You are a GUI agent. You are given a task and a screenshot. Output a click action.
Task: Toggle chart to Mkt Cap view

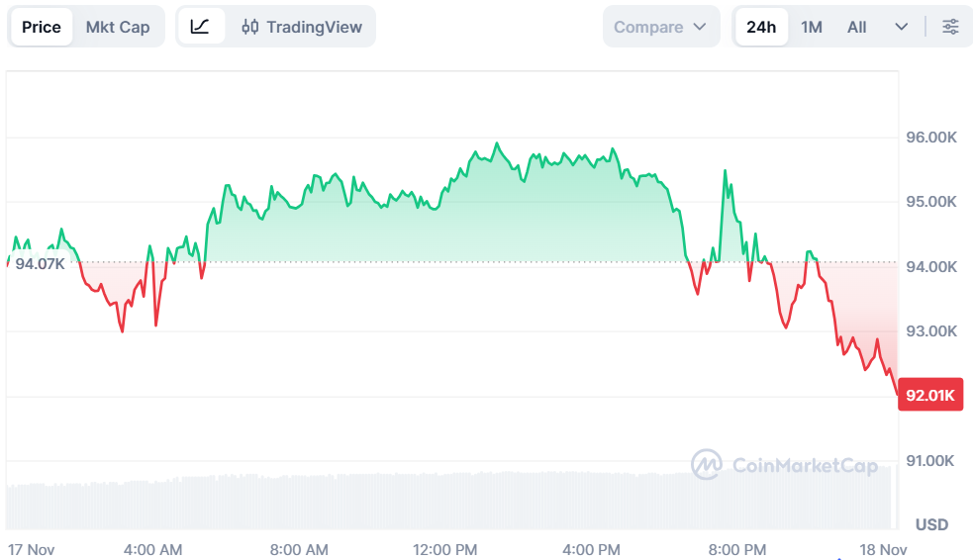pyautogui.click(x=118, y=27)
